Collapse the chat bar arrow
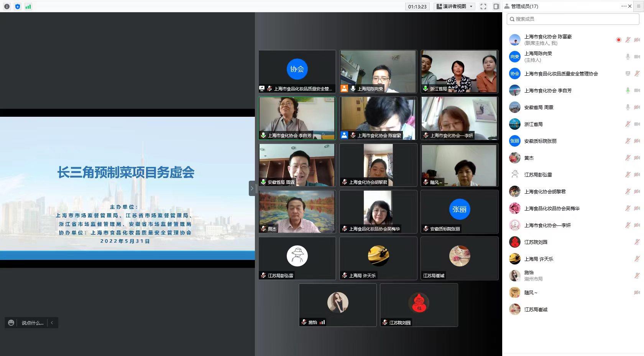This screenshot has height=356, width=644. 52,323
